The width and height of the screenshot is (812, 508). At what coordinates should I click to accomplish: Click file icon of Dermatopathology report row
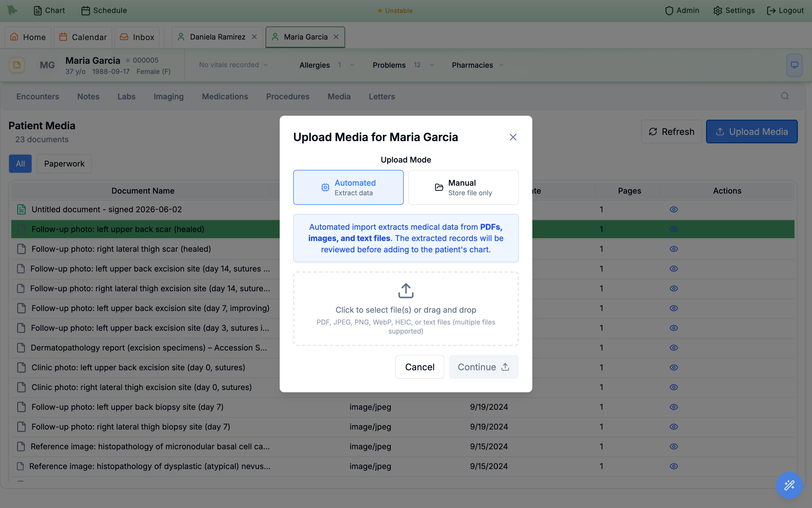coord(21,348)
